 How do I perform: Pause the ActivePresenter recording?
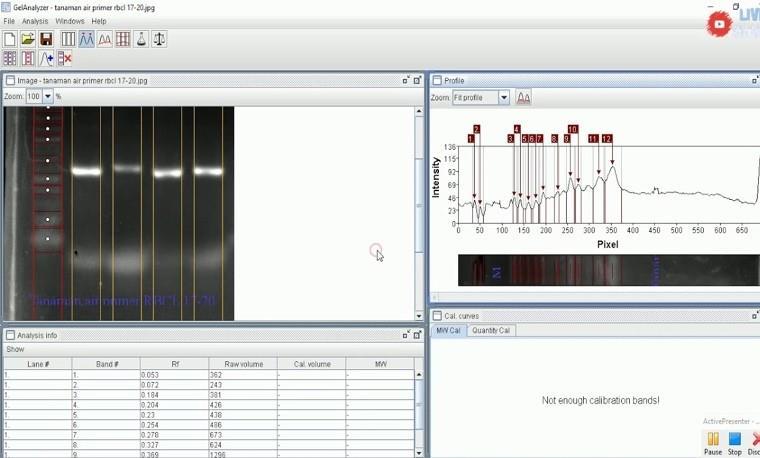pos(713,443)
